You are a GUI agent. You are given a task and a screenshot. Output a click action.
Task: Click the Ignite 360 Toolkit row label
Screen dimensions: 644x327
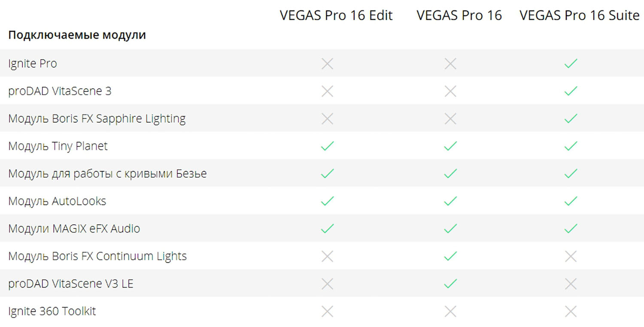52,311
